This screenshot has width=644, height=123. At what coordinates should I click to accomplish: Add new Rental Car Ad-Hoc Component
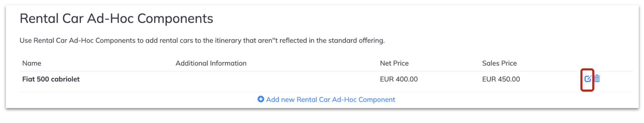click(x=326, y=100)
